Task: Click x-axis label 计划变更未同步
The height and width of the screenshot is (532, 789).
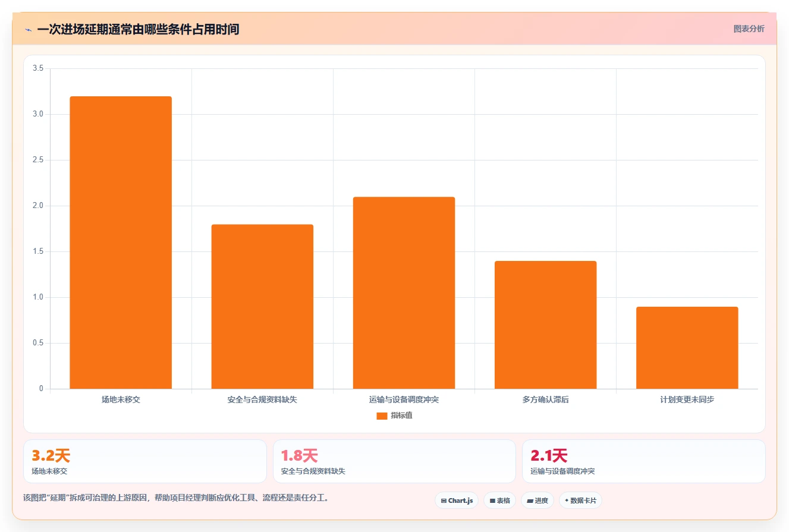Action: click(x=687, y=399)
